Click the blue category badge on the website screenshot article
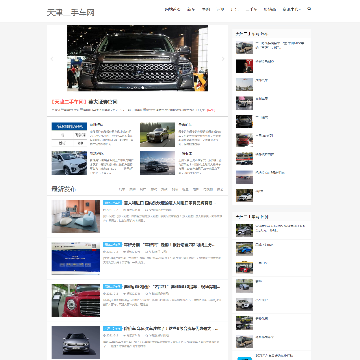The width and height of the screenshot is (360, 360). tap(112, 245)
